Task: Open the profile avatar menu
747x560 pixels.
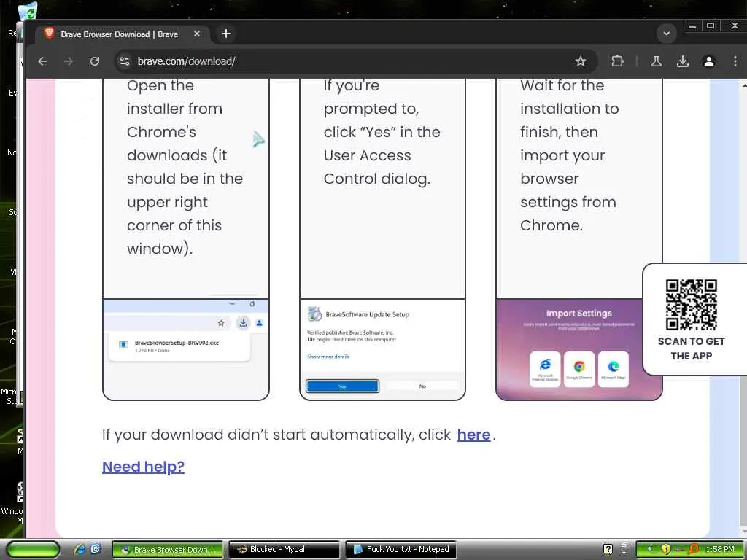Action: point(709,61)
